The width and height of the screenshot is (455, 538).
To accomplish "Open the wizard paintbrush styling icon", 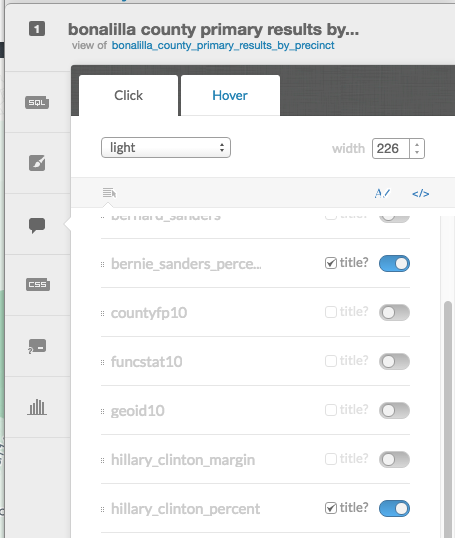I will point(37,163).
